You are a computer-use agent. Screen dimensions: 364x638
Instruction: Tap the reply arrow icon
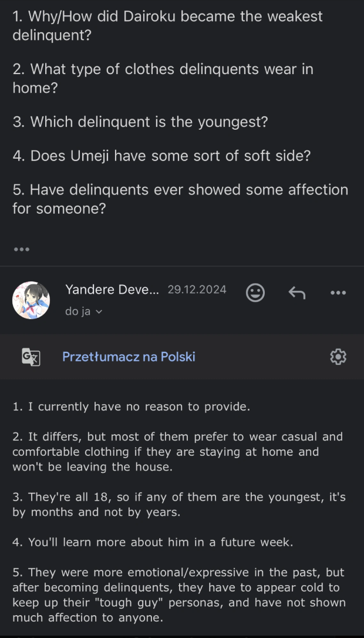[x=297, y=293]
